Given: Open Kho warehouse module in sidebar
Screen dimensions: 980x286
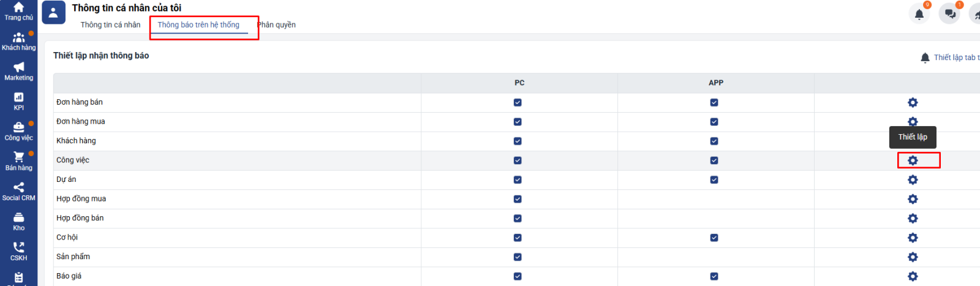Looking at the screenshot, I should click(x=18, y=221).
